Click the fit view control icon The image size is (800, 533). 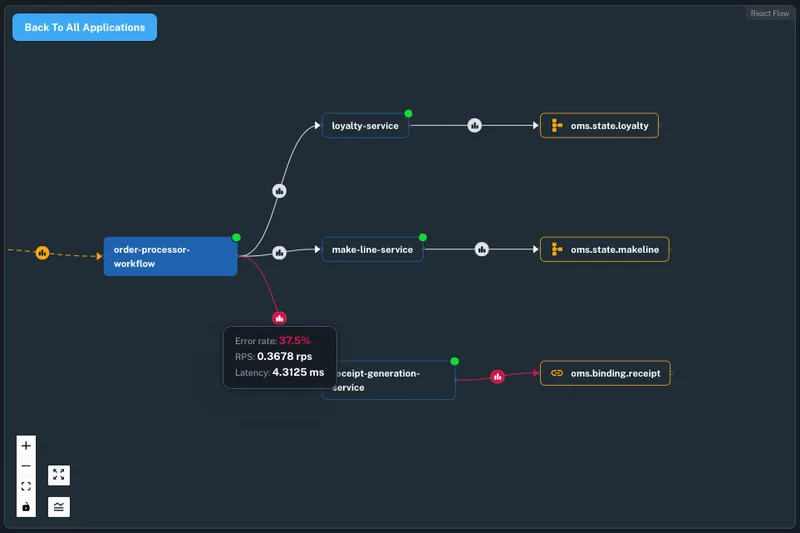pos(26,487)
